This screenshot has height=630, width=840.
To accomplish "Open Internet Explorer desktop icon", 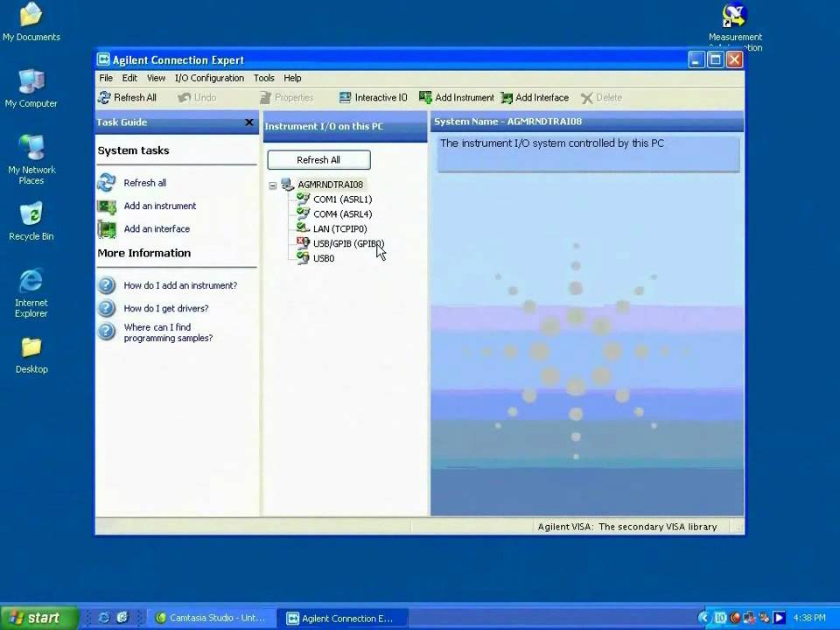I will click(x=31, y=281).
